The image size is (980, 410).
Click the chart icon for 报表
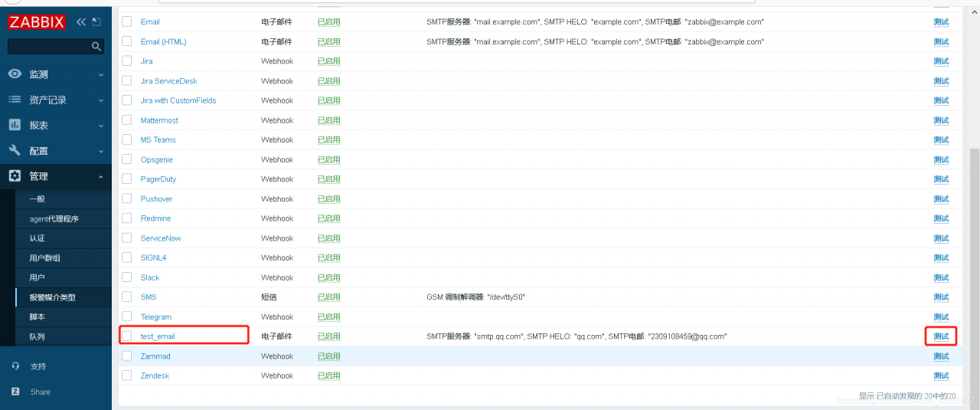click(15, 125)
